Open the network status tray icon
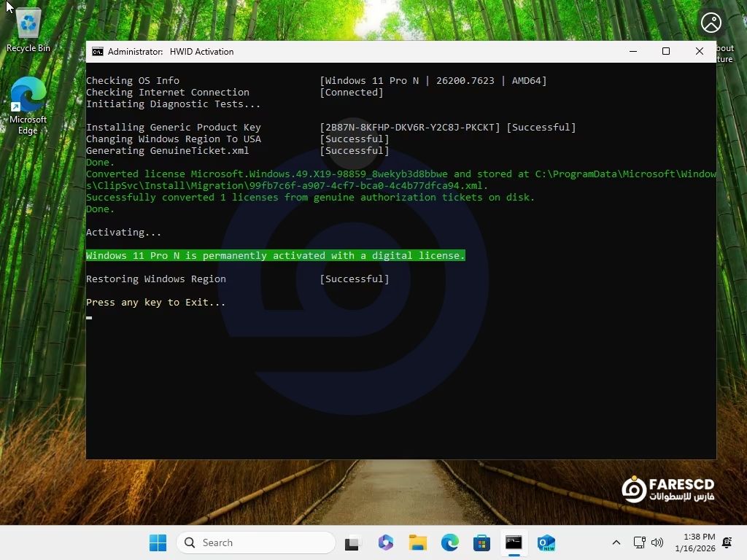The height and width of the screenshot is (560, 747). point(639,542)
